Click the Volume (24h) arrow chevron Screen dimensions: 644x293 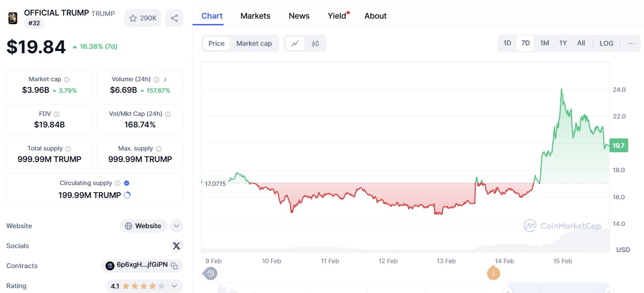pos(165,79)
